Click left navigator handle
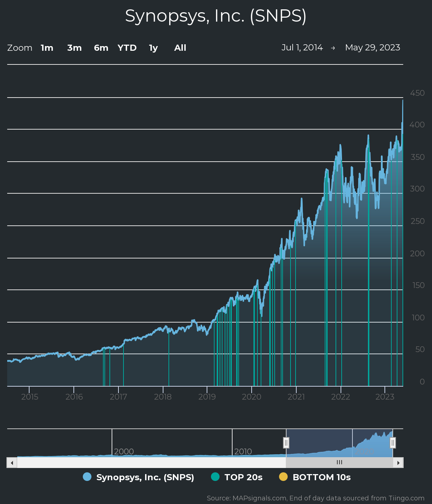432x504 pixels. (x=286, y=442)
